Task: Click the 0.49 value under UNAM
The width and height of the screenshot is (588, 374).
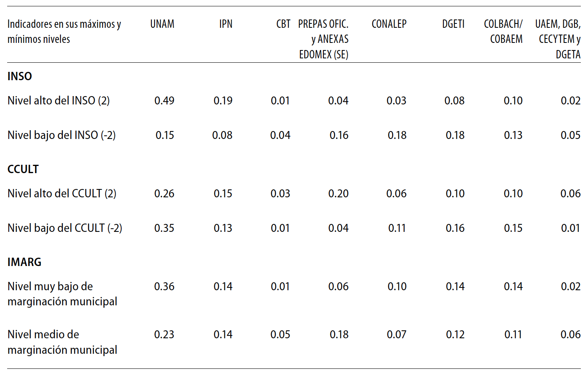Action: [164, 101]
